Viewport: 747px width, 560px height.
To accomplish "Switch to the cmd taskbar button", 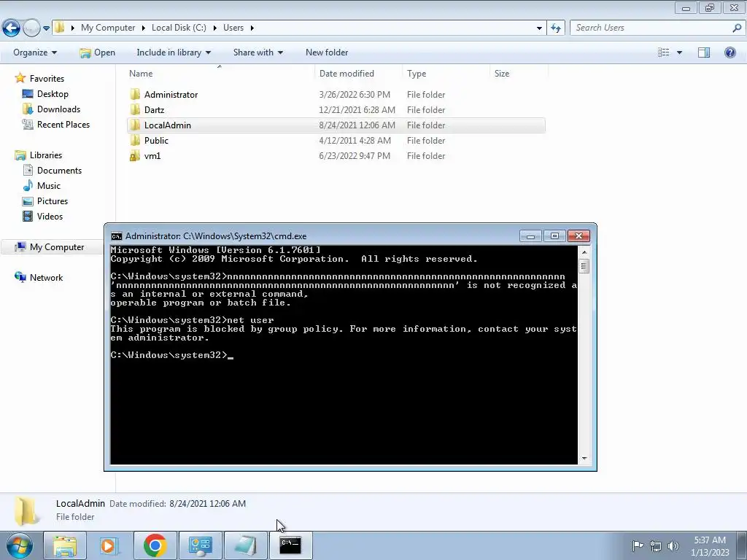I will pyautogui.click(x=290, y=545).
